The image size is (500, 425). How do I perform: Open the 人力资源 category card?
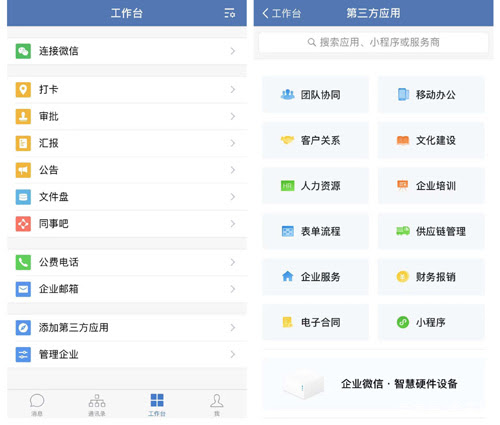point(315,186)
